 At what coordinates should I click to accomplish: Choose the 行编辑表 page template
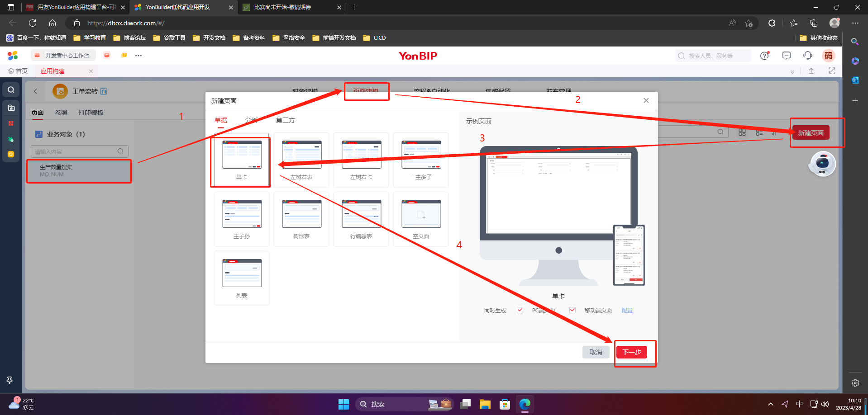click(x=361, y=219)
